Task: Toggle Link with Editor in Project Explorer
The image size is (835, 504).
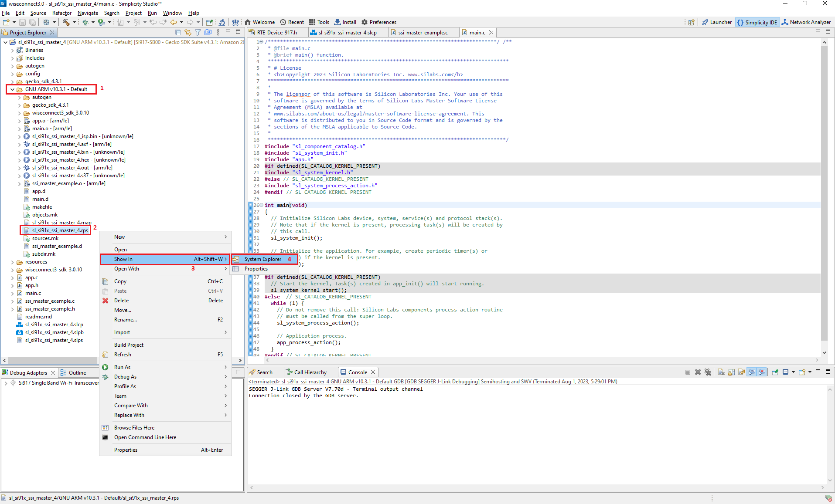Action: [x=188, y=32]
